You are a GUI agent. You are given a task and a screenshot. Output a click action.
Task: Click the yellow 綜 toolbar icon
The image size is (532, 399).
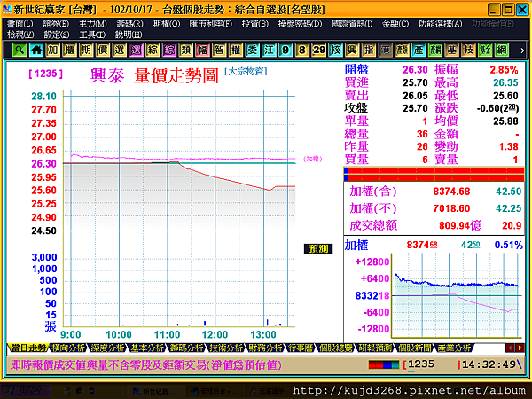[x=153, y=51]
